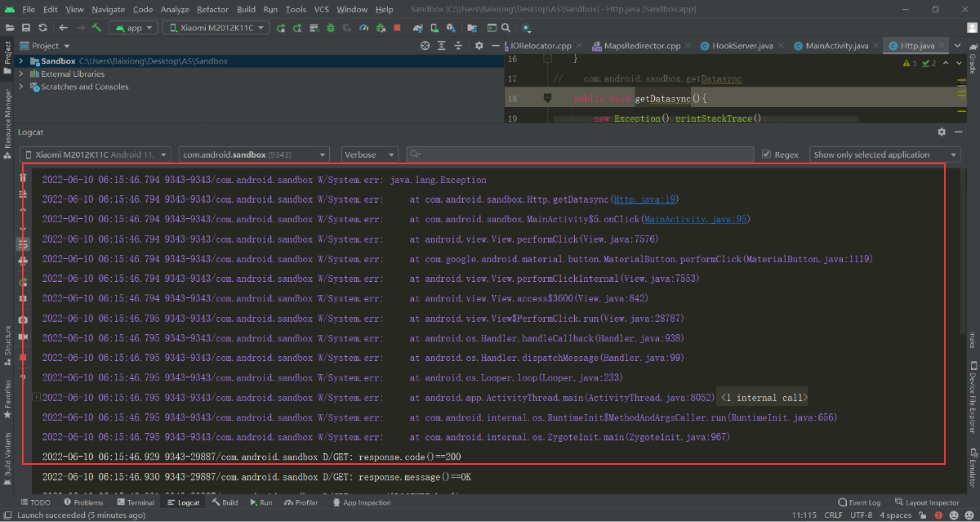Screen dimensions: 980x522
Task: Uncheck the Regex checkbox
Action: pyautogui.click(x=766, y=154)
